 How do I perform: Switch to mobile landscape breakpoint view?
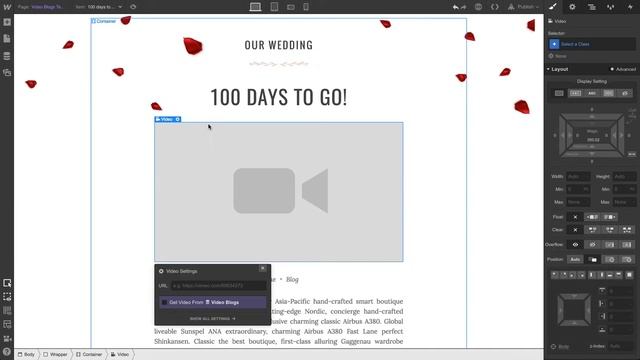[x=291, y=7]
